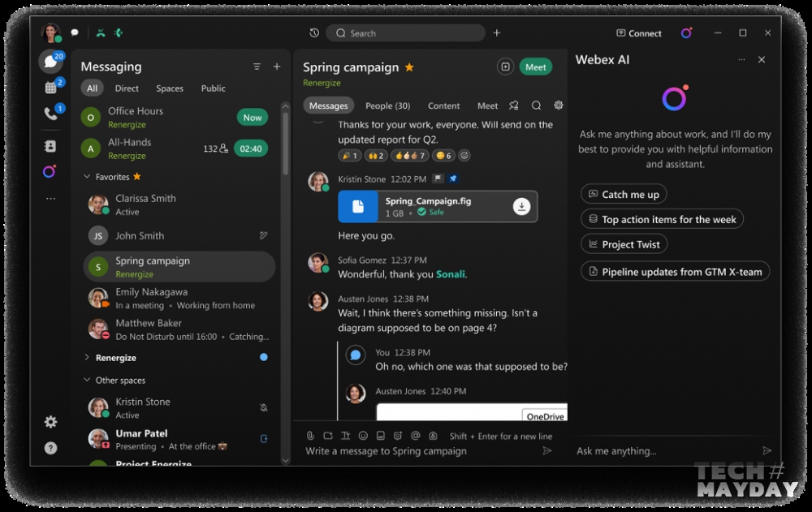
Task: Click the search icon in Spring campaign space
Action: pyautogui.click(x=537, y=105)
